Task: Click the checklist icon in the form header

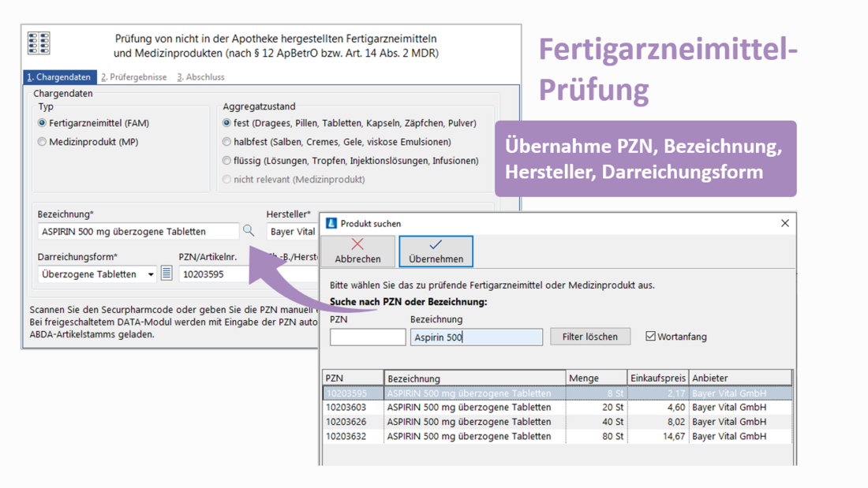Action: pyautogui.click(x=39, y=43)
